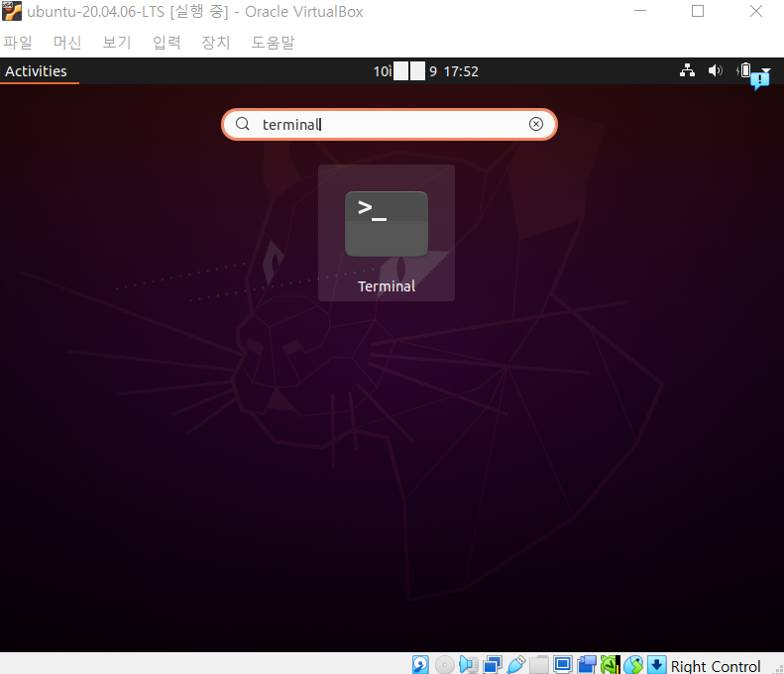Click the VirtualBox notification bubble icon
The height and width of the screenshot is (674, 784).
tap(759, 80)
